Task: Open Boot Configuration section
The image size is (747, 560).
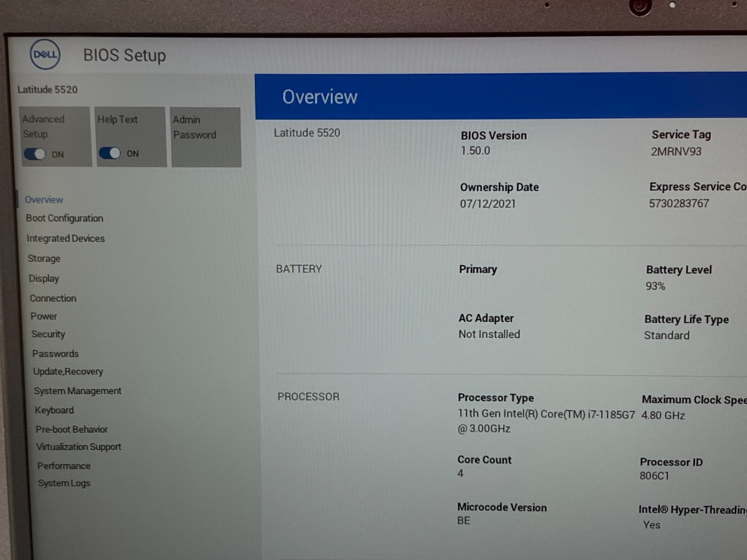Action: pos(64,218)
